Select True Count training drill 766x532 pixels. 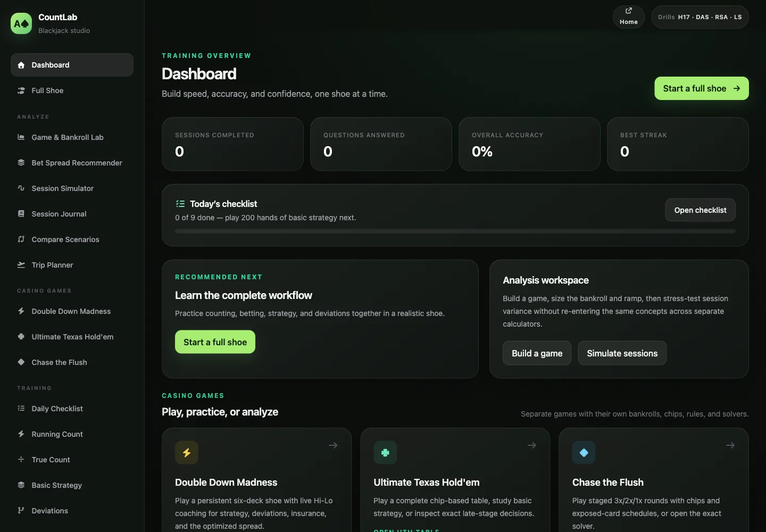(72, 460)
